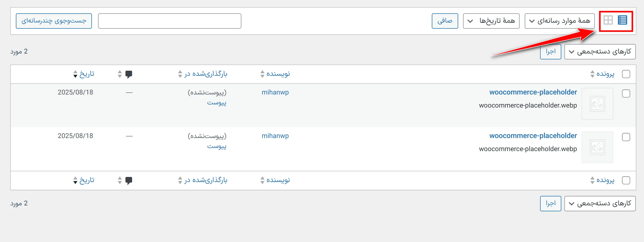Sort the پرونده column using its arrows
644x242 pixels.
click(592, 74)
